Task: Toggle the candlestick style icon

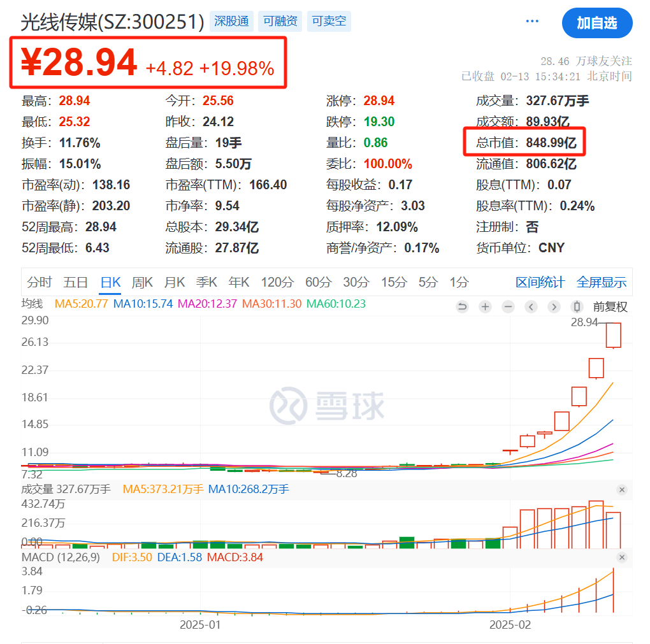Action: pyautogui.click(x=577, y=306)
